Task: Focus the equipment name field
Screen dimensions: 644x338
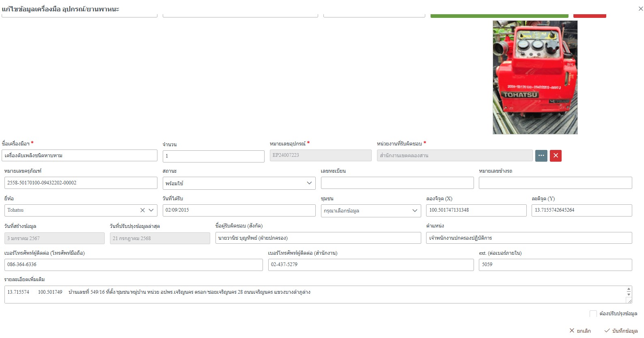Action: 80,156
